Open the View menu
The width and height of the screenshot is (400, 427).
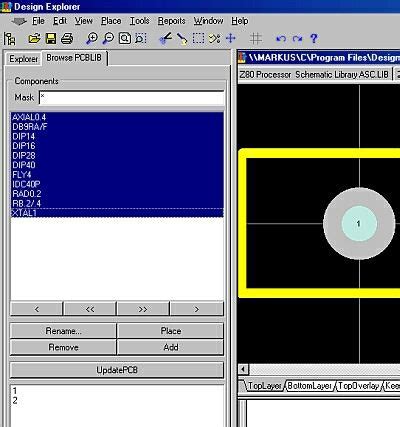coord(83,21)
